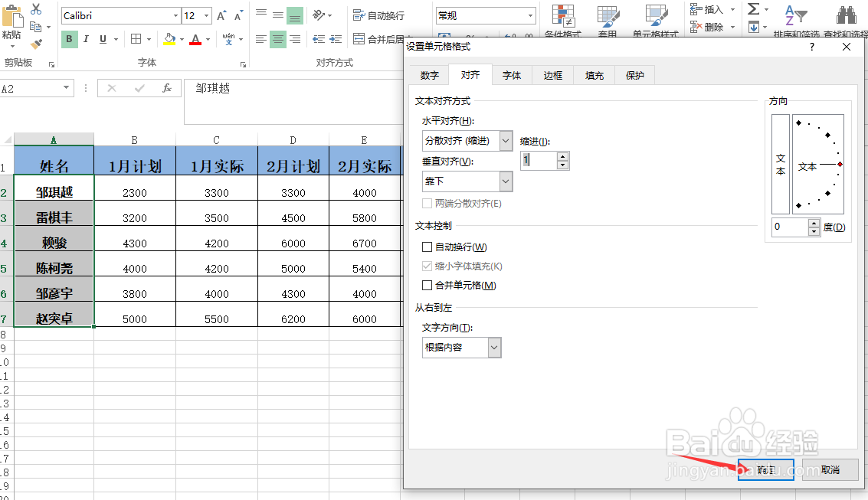
Task: Toggle 两端分散对齐(E) checkbox
Action: [x=427, y=204]
